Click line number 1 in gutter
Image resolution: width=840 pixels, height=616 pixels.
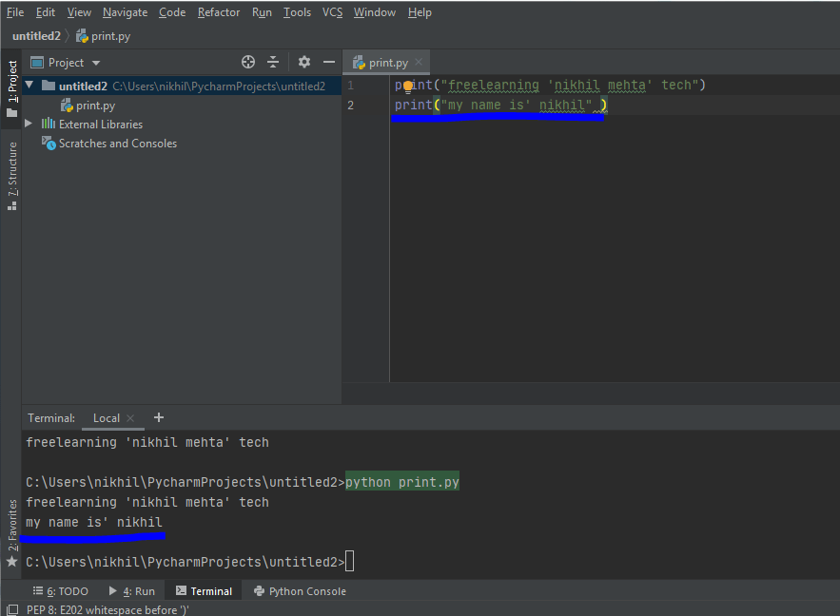[x=350, y=86]
